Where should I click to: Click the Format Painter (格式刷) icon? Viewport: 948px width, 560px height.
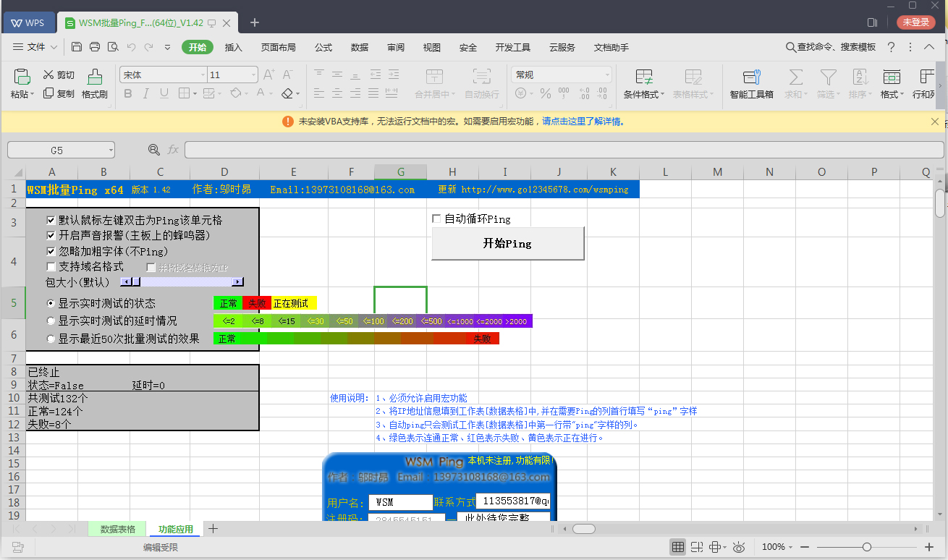pos(94,77)
